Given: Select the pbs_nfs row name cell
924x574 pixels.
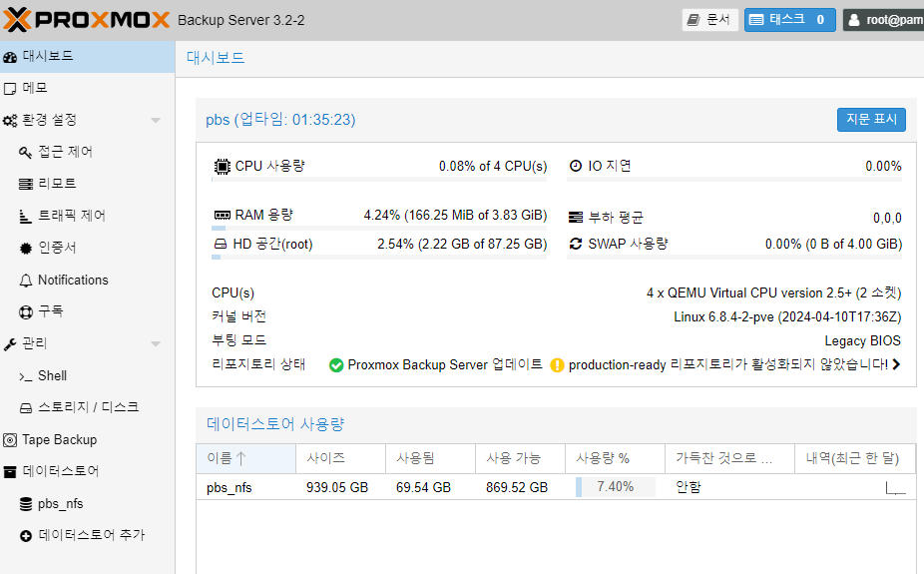Looking at the screenshot, I should pos(245,488).
